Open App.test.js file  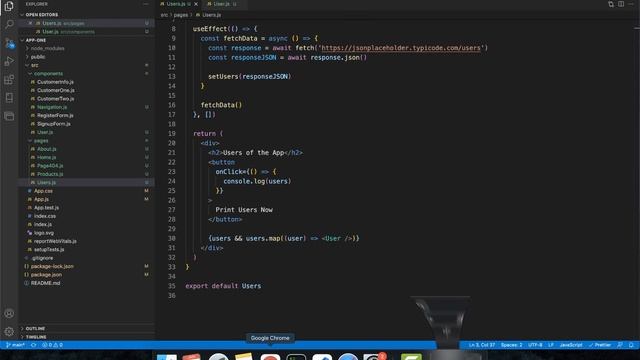(x=46, y=208)
